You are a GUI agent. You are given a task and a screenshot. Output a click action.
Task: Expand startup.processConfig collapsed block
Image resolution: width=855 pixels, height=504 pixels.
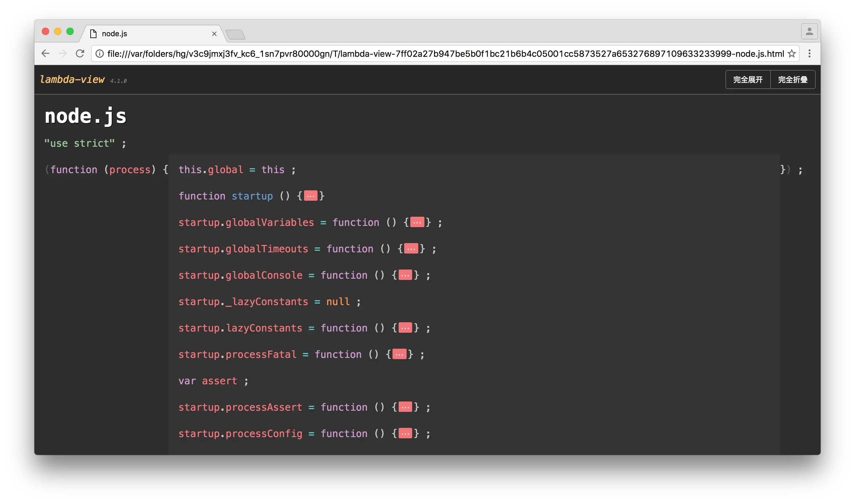405,434
